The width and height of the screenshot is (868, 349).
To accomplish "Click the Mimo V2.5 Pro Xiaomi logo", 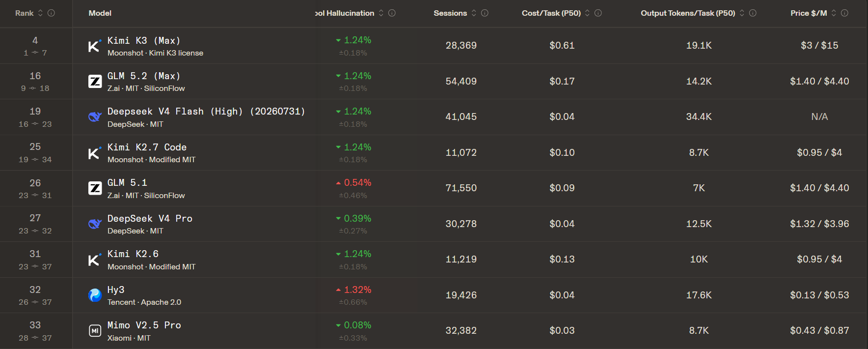I will 95,331.
